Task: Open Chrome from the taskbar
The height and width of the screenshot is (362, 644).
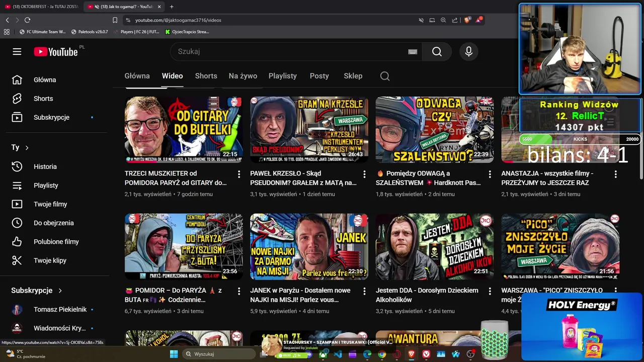Action: [x=382, y=354]
